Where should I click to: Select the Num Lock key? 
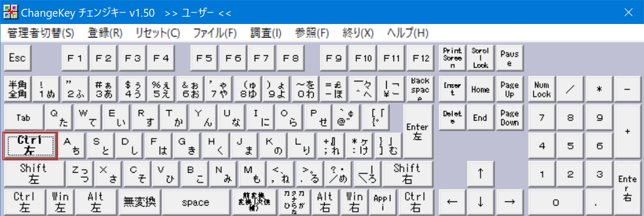542,90
